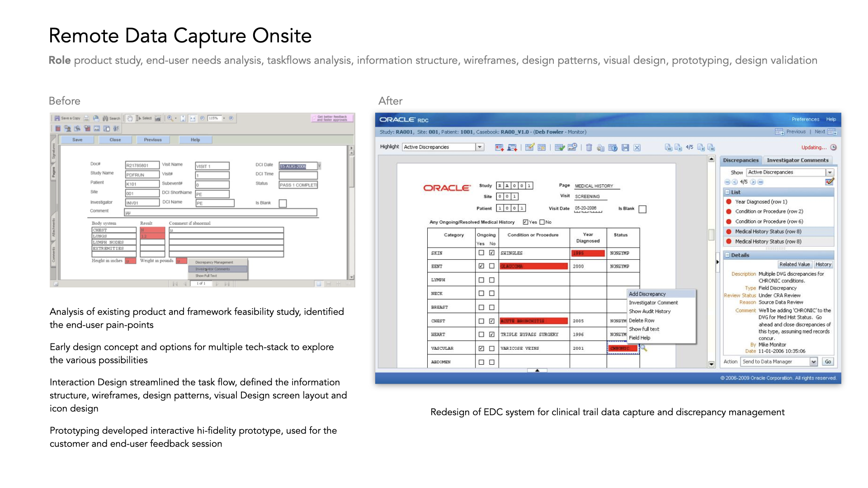The image size is (868, 488).
Task: Click the next page icon after 4/5
Action: [x=701, y=147]
